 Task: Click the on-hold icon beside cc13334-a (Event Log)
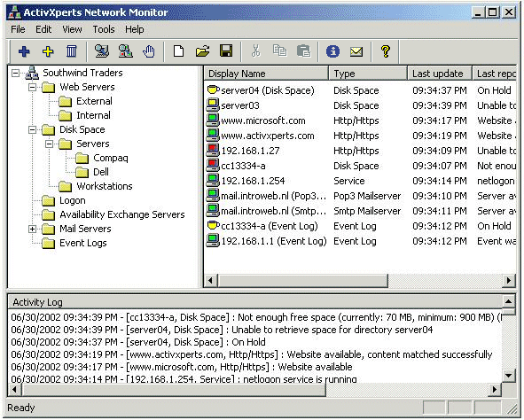pyautogui.click(x=213, y=226)
